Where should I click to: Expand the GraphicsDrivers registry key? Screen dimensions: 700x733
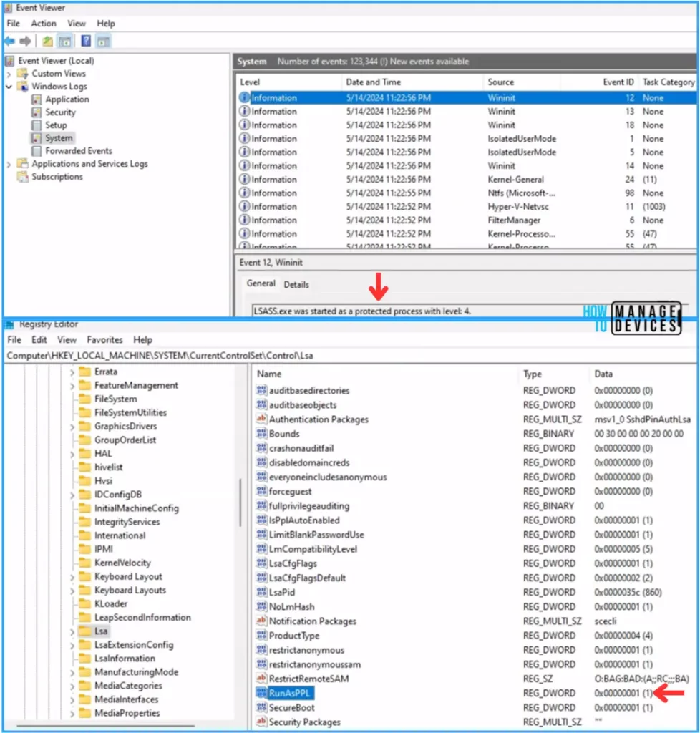(72, 427)
